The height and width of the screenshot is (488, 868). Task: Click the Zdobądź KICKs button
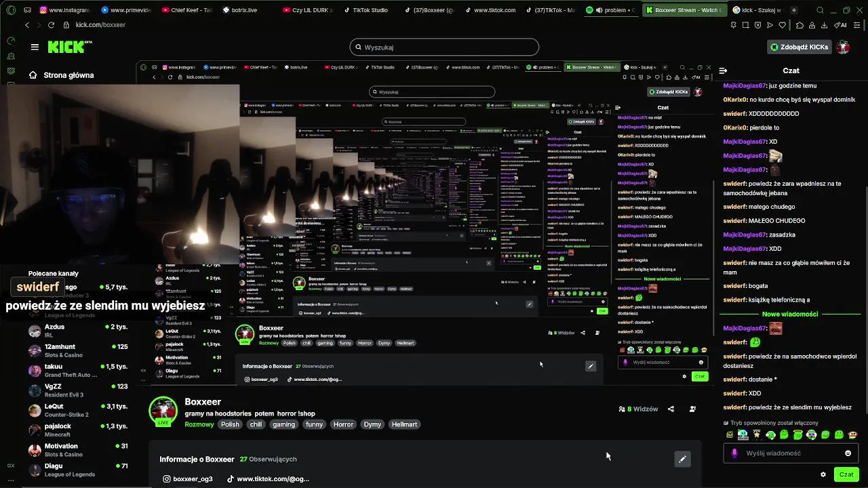800,47
